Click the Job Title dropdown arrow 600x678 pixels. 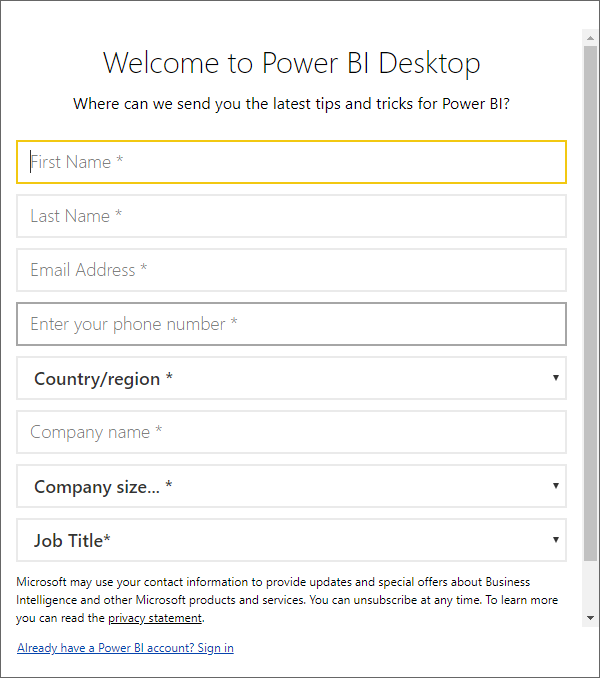pos(556,540)
